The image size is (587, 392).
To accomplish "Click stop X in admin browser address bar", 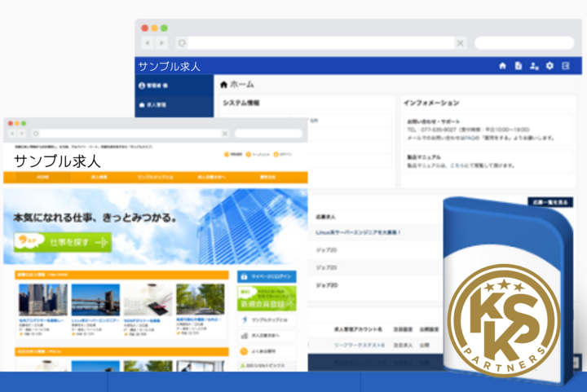I will (460, 43).
